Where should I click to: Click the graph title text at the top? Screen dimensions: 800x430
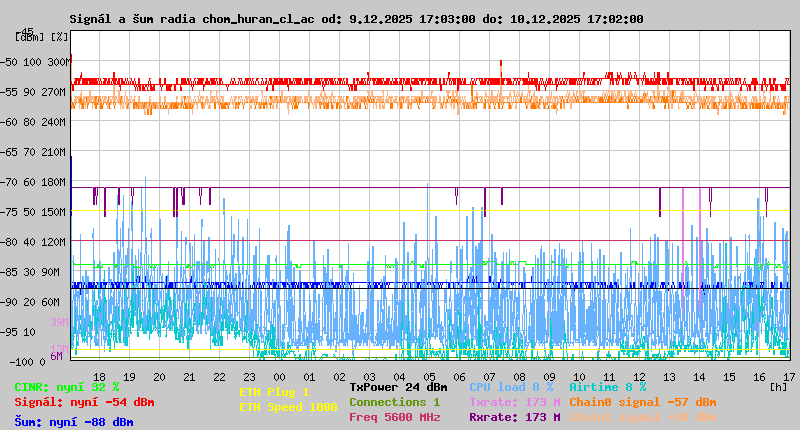click(356, 19)
